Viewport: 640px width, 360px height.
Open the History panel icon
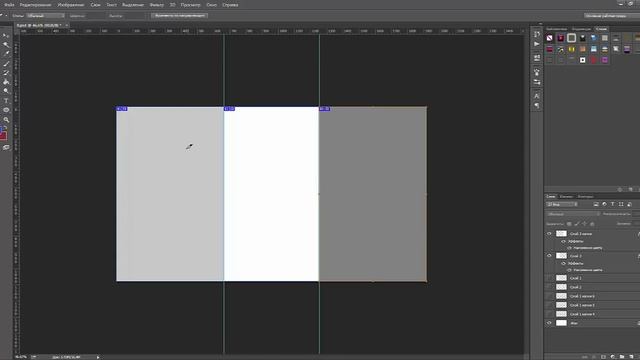pyautogui.click(x=537, y=34)
